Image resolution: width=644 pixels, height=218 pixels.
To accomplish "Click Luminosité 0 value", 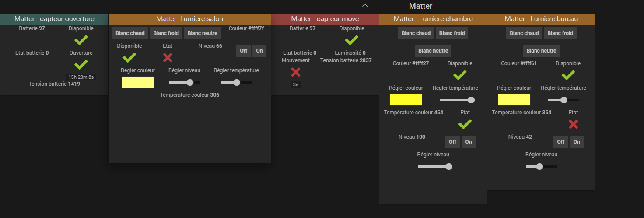I will pos(350,53).
